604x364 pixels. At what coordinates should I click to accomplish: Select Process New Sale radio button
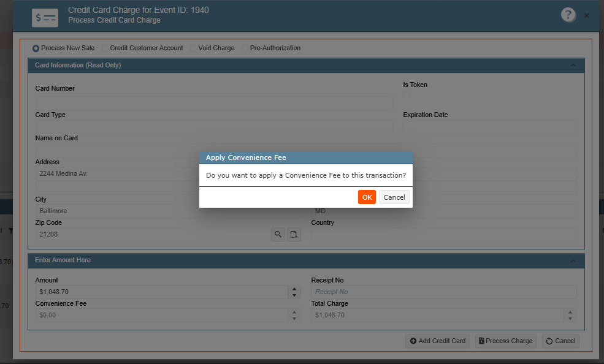(36, 48)
